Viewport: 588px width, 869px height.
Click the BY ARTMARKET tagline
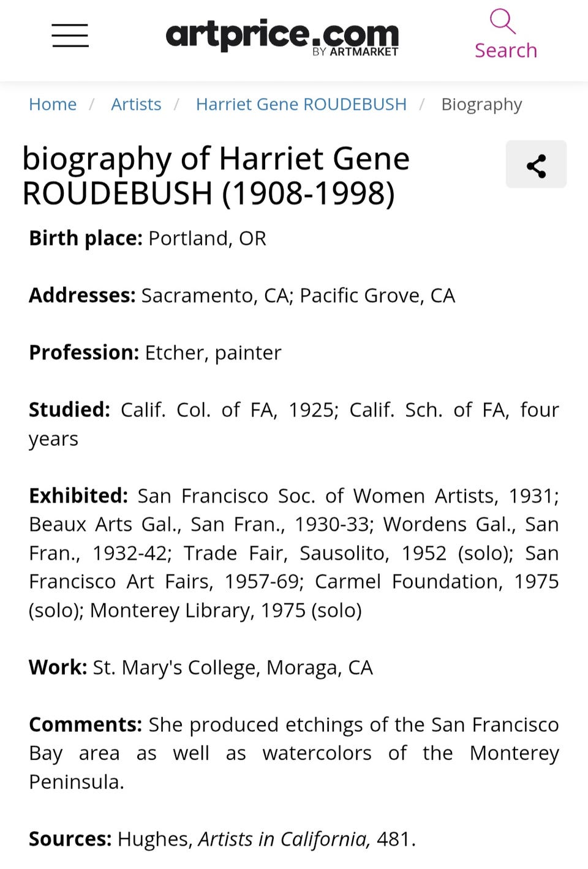(x=355, y=52)
